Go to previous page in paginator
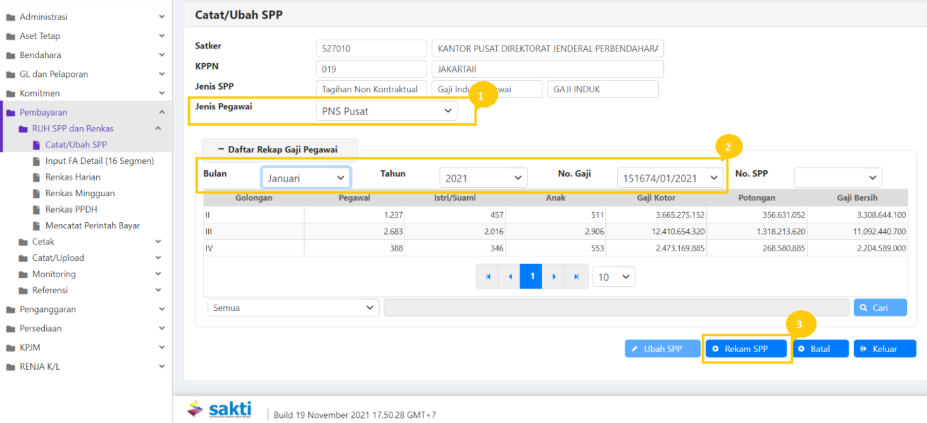 point(510,276)
